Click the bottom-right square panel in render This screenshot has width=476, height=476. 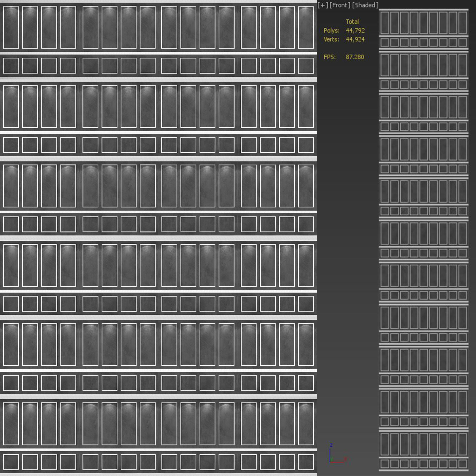[x=306, y=462]
